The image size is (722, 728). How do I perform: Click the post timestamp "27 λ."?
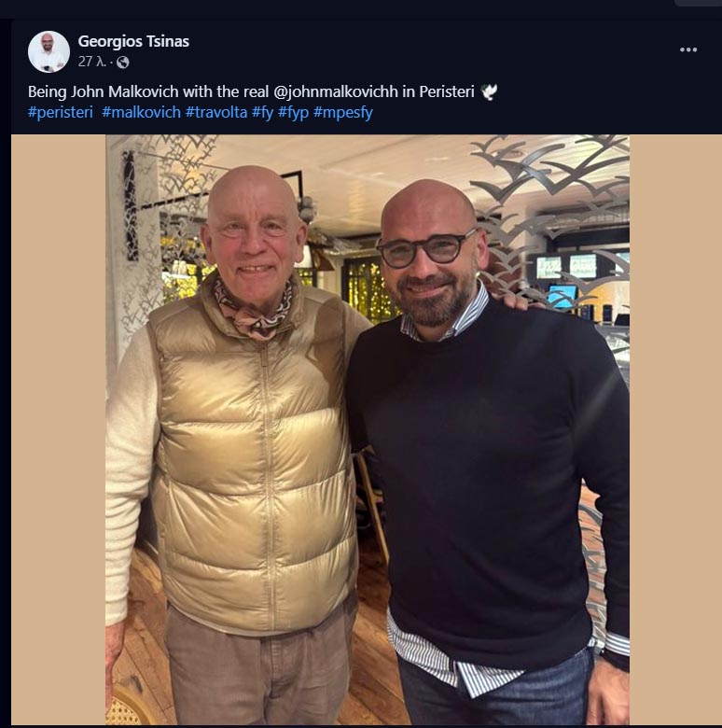click(90, 63)
